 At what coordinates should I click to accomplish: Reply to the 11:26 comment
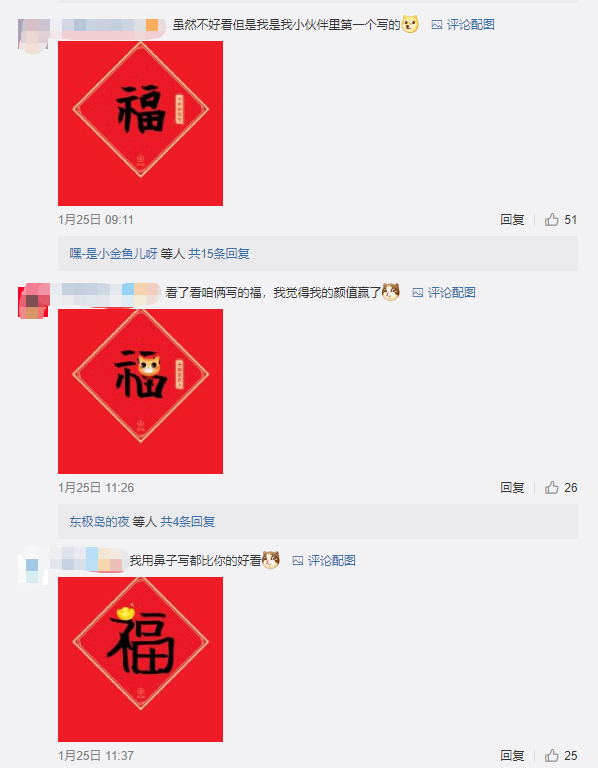[512, 487]
